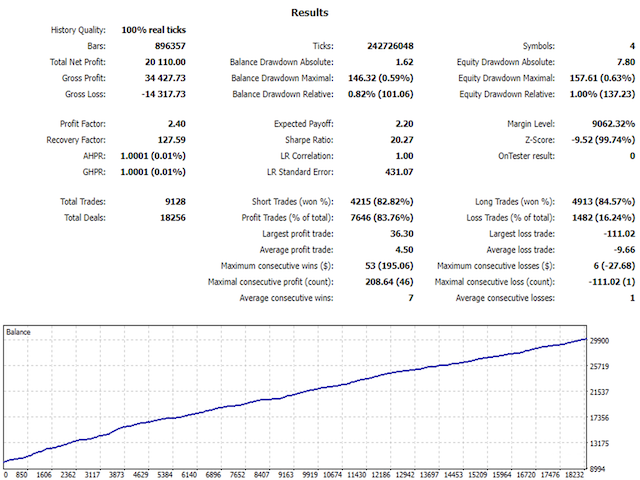This screenshot has height=480, width=640.
Task: Select Largest loss trade value -111.02
Action: 619,234
